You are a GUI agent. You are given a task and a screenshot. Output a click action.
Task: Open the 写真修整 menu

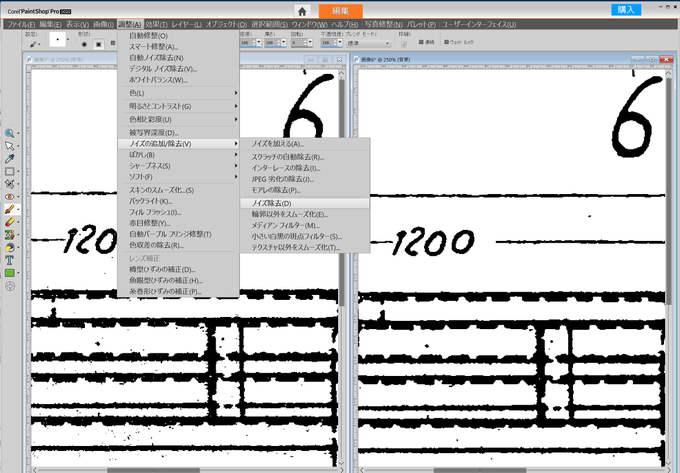pyautogui.click(x=383, y=24)
